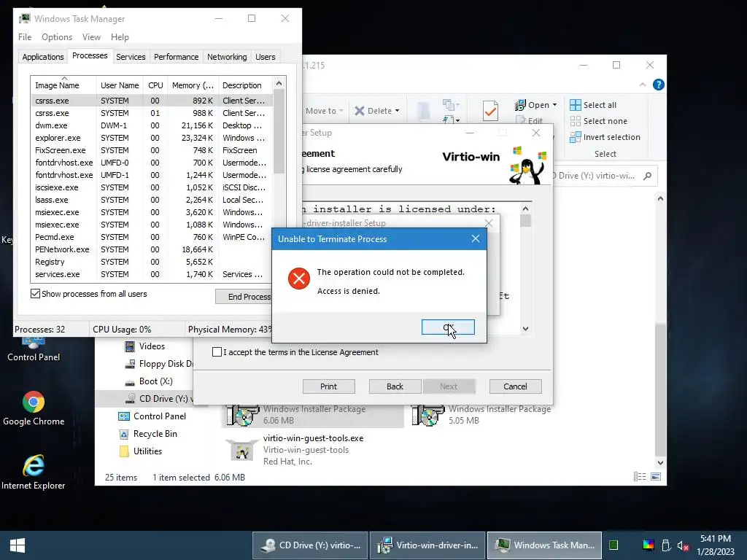Switch to Virtio-win-driver-installer taskbar button
The width and height of the screenshot is (747, 560).
point(427,545)
